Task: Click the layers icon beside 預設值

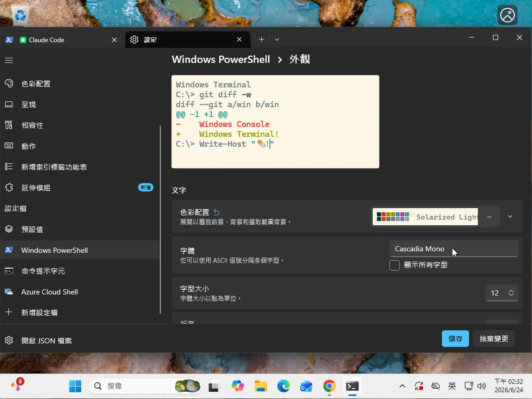Action: [x=9, y=229]
